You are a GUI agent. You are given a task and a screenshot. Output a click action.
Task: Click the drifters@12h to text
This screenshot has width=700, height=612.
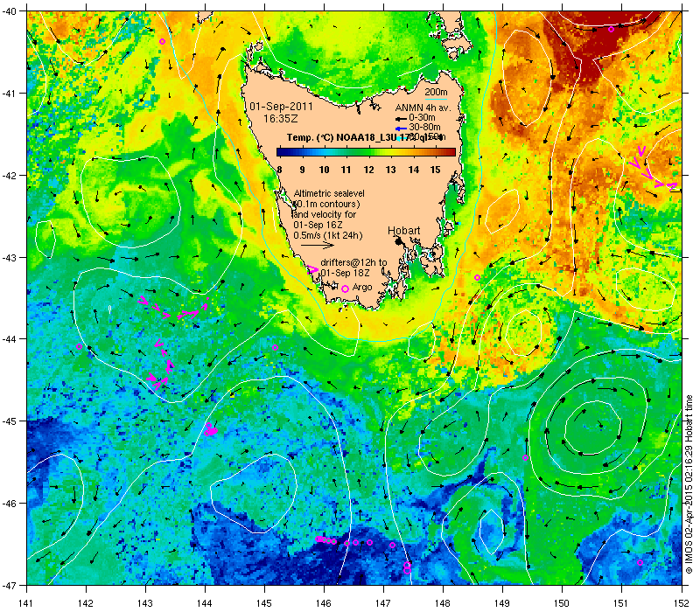click(x=353, y=262)
